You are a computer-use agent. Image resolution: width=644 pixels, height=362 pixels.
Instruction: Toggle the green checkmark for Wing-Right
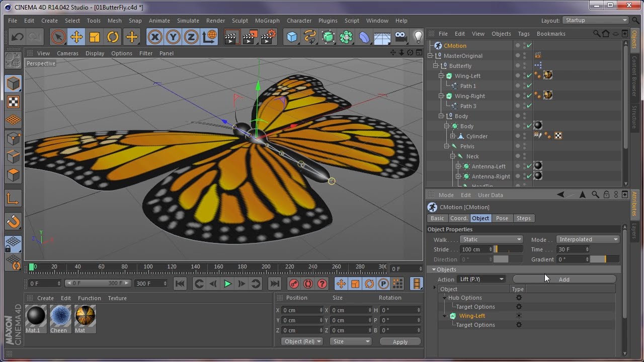[529, 96]
